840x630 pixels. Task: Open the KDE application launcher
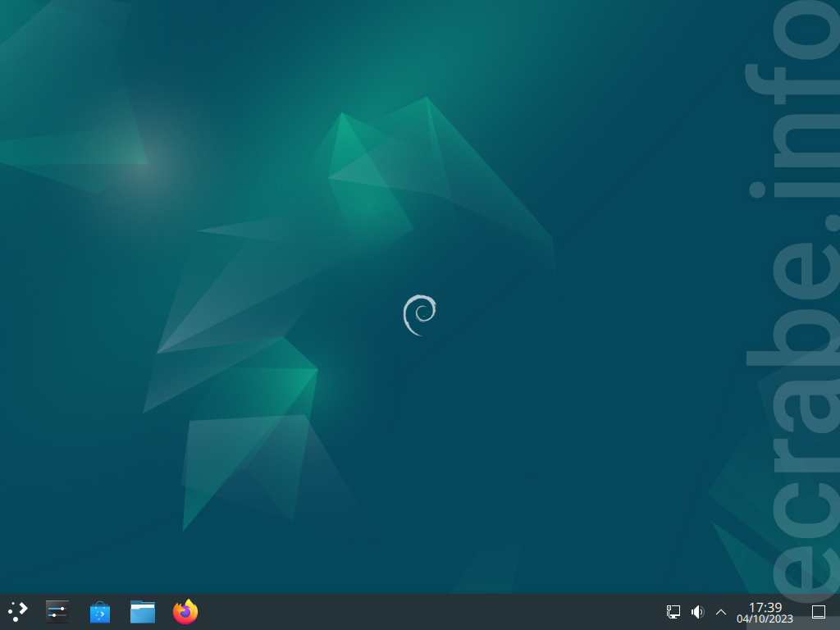[x=18, y=611]
